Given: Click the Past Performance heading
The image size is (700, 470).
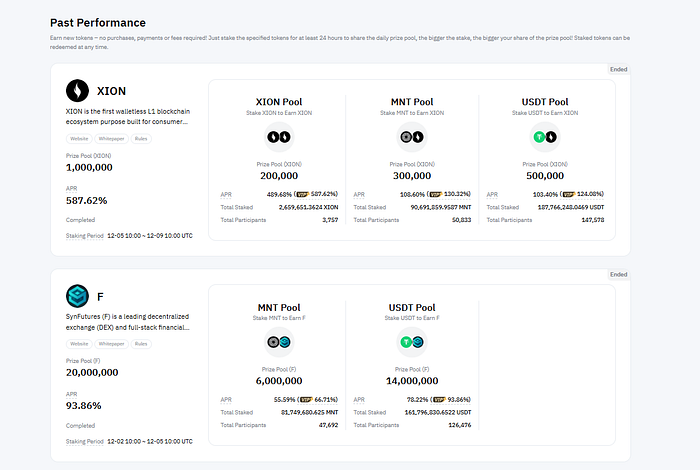Looking at the screenshot, I should [x=98, y=23].
